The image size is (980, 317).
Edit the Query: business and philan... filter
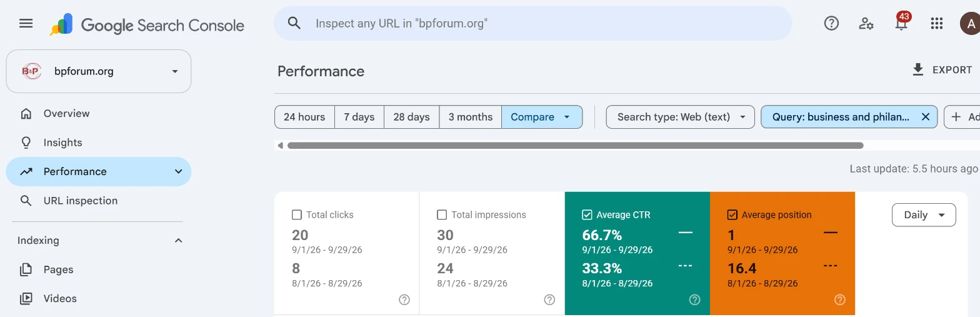[841, 117]
